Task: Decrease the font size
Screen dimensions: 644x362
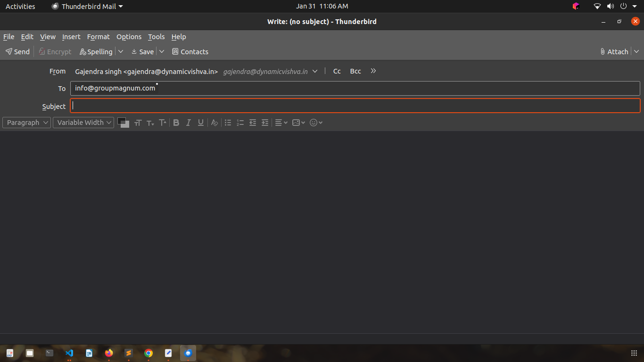Action: click(x=150, y=123)
